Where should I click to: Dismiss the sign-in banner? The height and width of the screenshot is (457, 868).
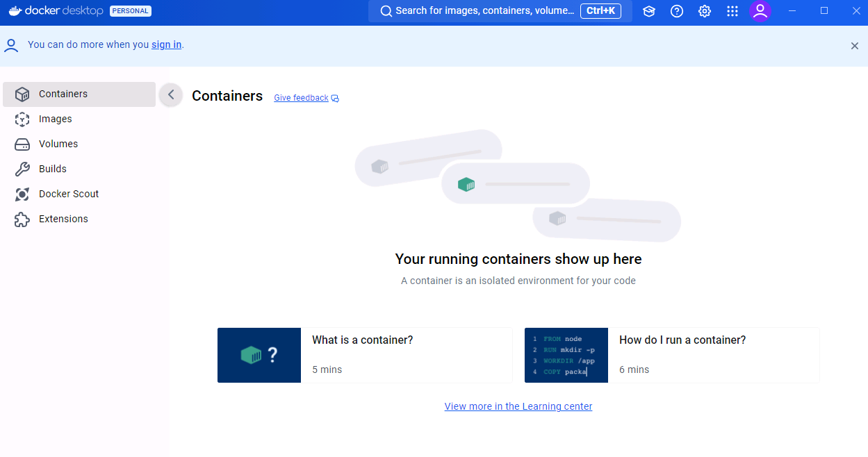pos(855,46)
